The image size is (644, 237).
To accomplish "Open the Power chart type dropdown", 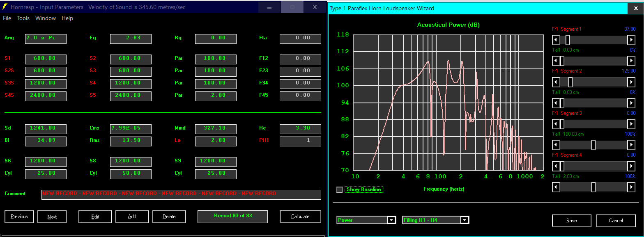I will [x=391, y=220].
